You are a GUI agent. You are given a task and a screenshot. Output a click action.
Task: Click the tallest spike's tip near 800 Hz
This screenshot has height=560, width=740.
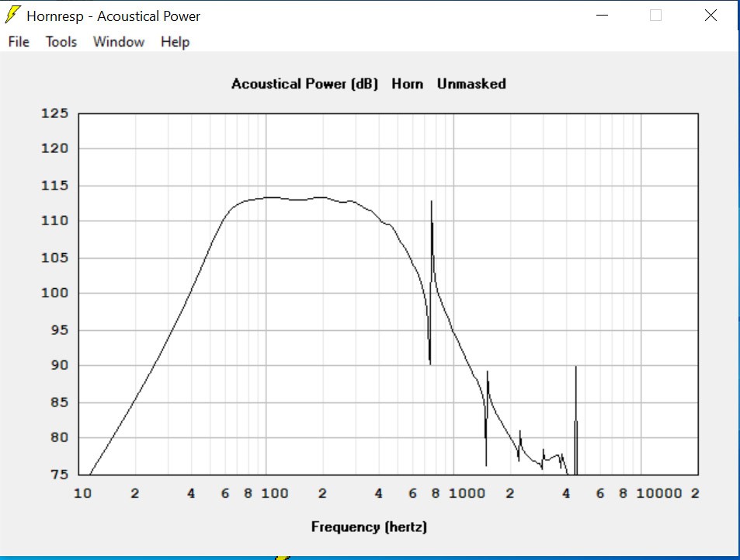(431, 202)
